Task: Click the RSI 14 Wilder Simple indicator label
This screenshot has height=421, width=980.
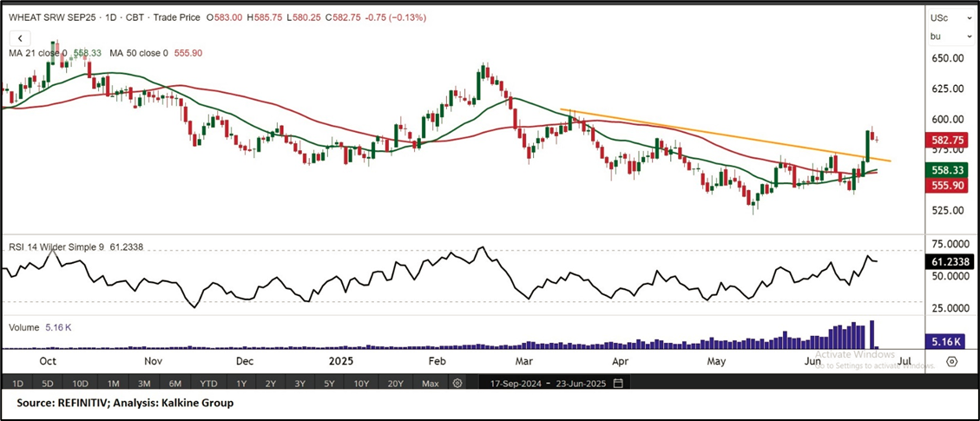Action: click(57, 247)
